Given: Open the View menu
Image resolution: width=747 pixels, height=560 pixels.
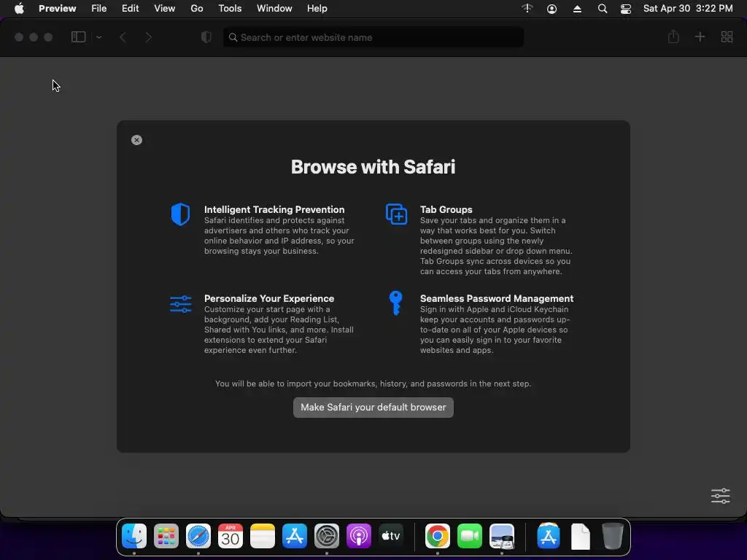Looking at the screenshot, I should coord(165,9).
